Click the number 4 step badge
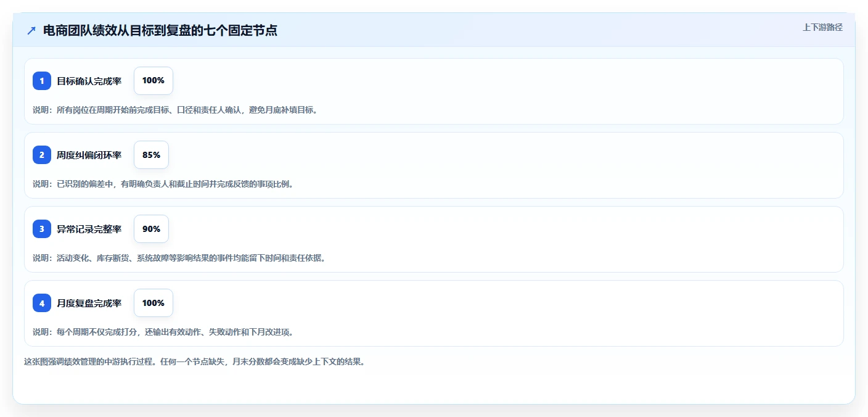 click(42, 303)
